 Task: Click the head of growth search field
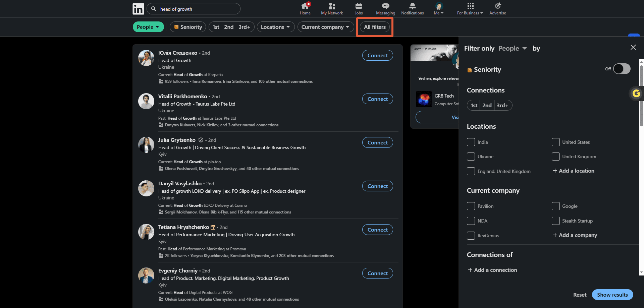pos(194,9)
